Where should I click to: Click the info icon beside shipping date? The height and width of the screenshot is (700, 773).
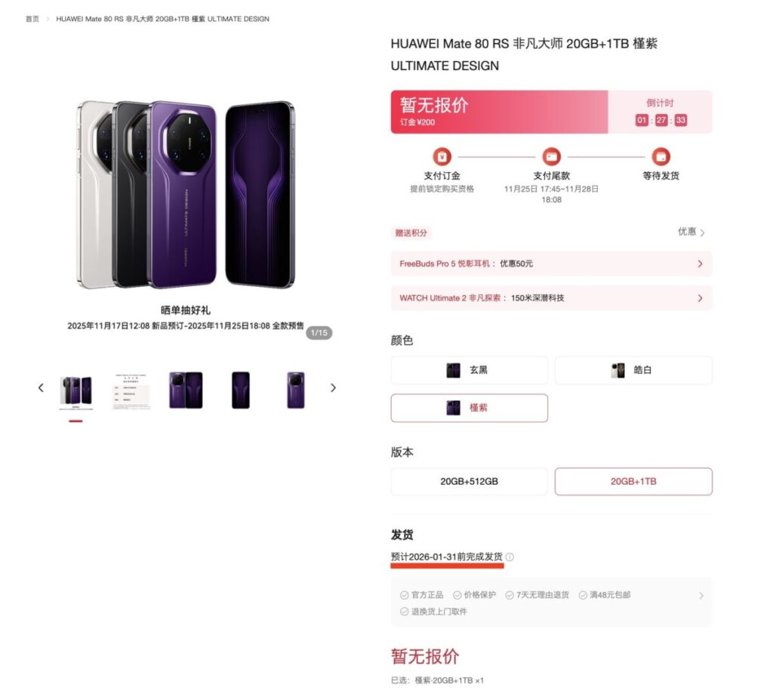[x=510, y=557]
